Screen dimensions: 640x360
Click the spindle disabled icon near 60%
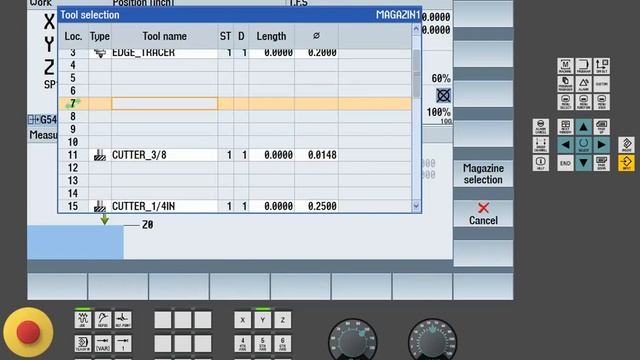point(443,96)
